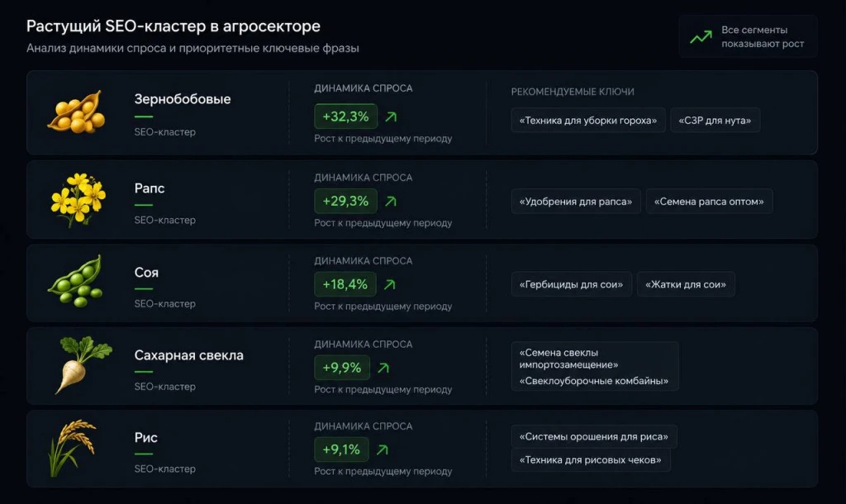This screenshot has width=846, height=504.
Task: Click the yellow beans Зернобобовые icon
Action: point(75,112)
